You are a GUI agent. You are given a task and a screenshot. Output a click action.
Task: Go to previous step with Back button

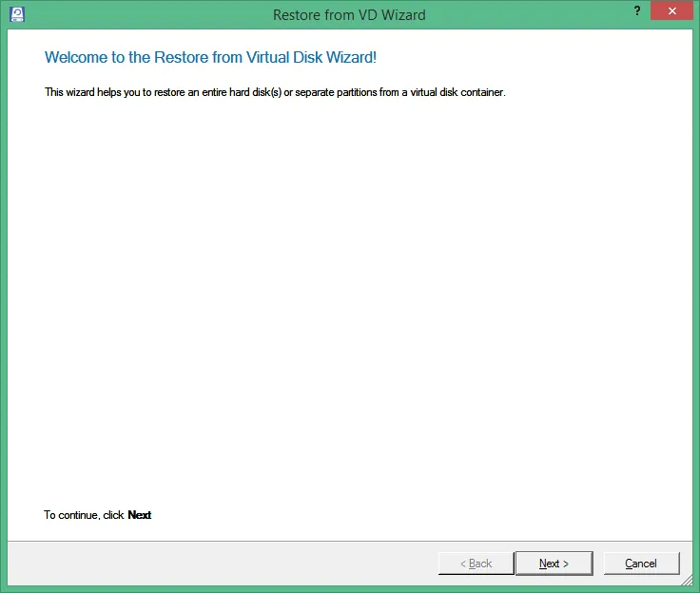coord(476,564)
